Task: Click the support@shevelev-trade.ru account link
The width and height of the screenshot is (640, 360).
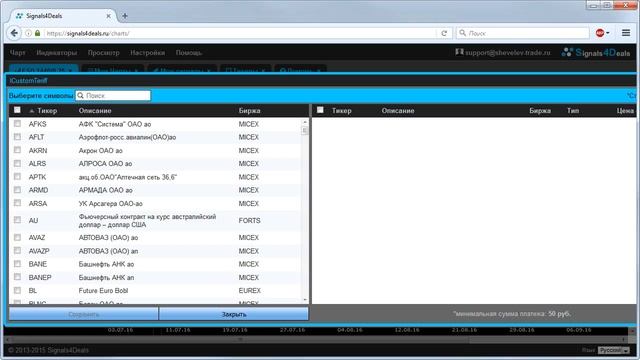Action: pos(503,53)
